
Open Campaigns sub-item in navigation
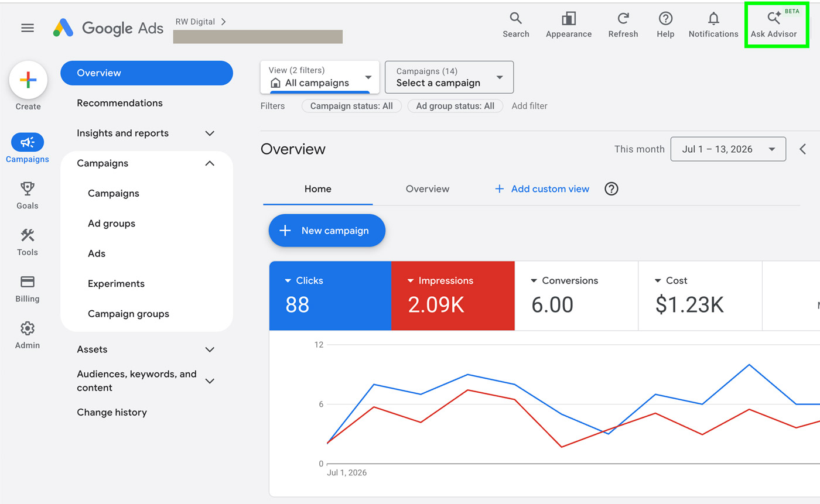tap(114, 193)
